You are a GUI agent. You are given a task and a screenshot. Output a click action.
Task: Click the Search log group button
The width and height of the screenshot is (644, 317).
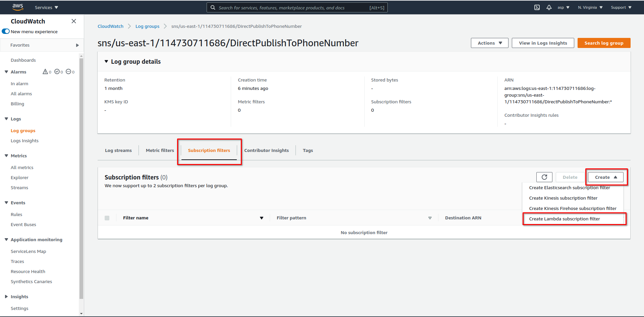pos(604,43)
